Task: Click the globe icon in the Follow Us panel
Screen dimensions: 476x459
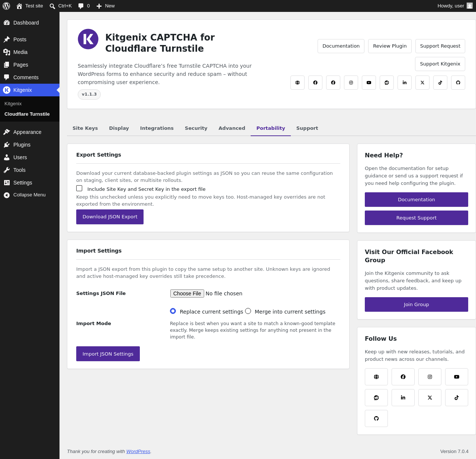Action: (x=376, y=377)
